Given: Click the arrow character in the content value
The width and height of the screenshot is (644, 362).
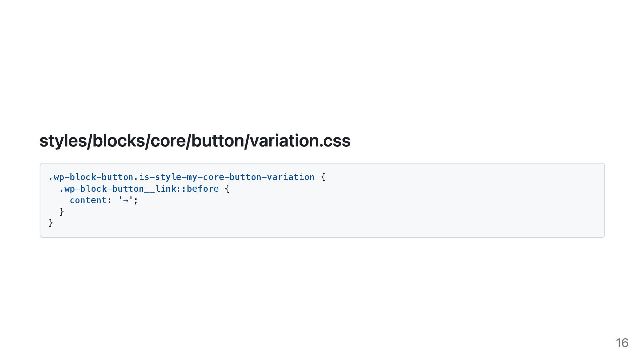Looking at the screenshot, I should 125,200.
